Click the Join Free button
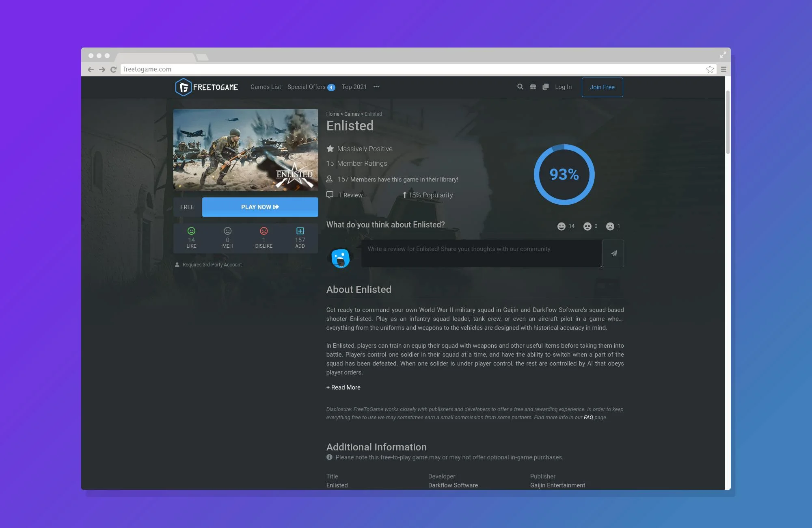 point(602,87)
